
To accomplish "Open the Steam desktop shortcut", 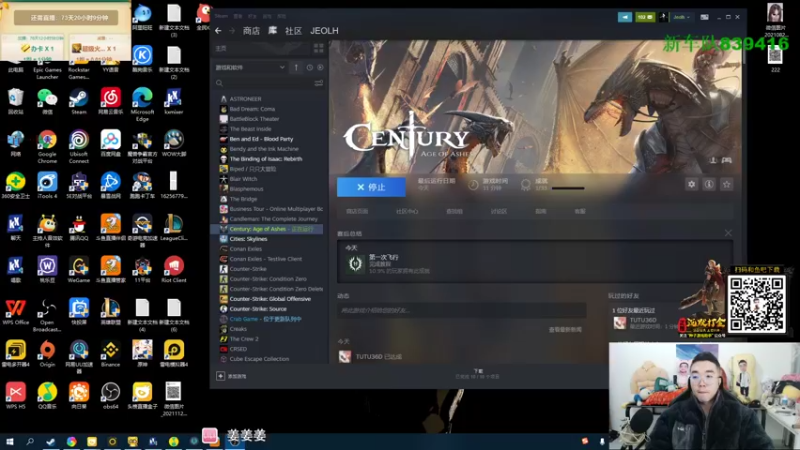I will pos(79,102).
